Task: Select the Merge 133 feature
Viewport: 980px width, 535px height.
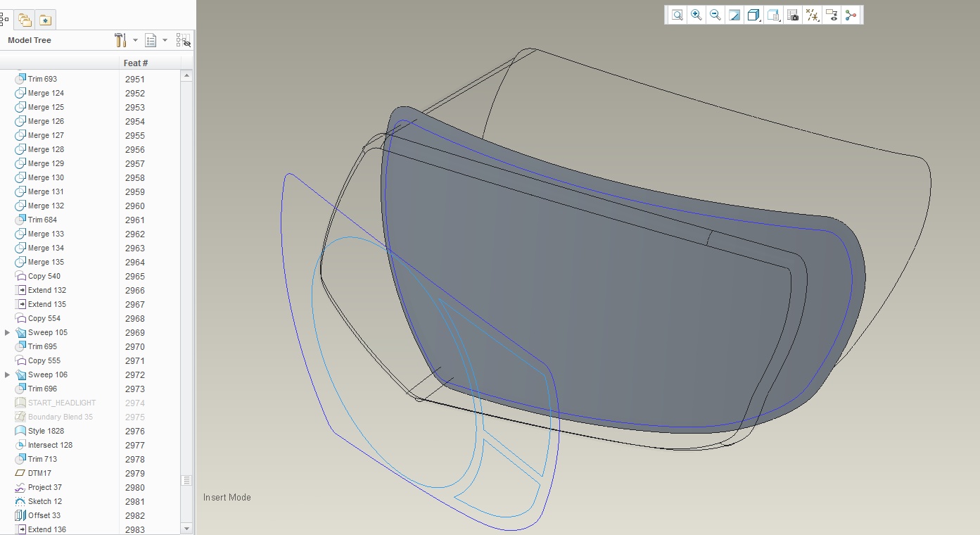Action: click(39, 234)
